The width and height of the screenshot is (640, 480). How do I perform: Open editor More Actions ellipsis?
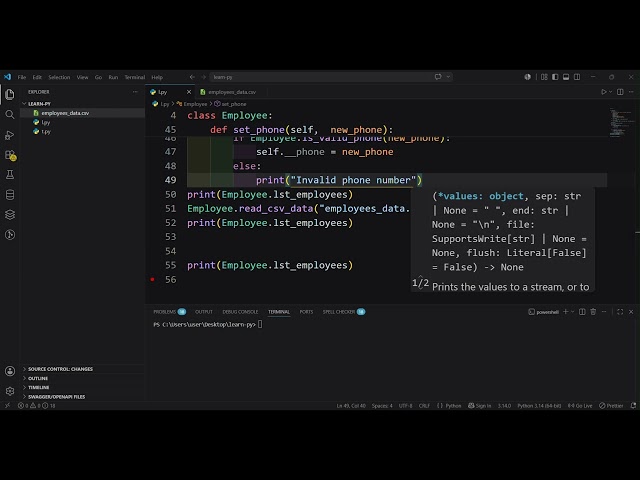(x=631, y=92)
